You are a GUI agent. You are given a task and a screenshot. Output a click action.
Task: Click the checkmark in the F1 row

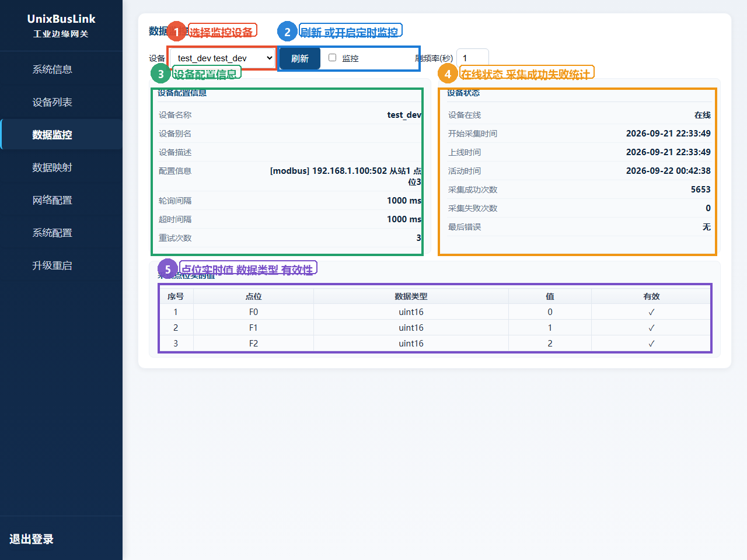(x=651, y=328)
